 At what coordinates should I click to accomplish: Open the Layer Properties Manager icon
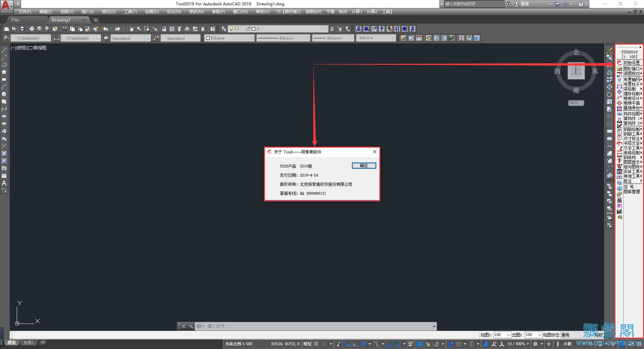(x=223, y=29)
